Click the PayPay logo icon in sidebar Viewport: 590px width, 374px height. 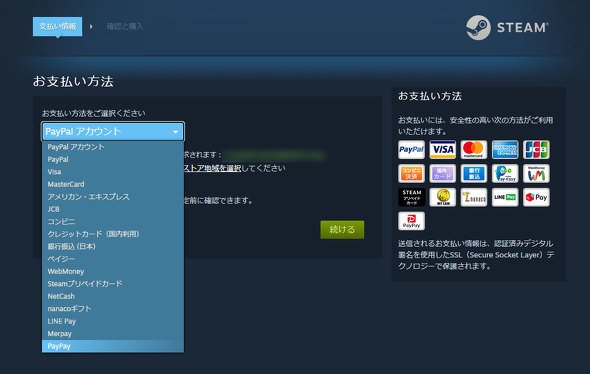(x=411, y=221)
